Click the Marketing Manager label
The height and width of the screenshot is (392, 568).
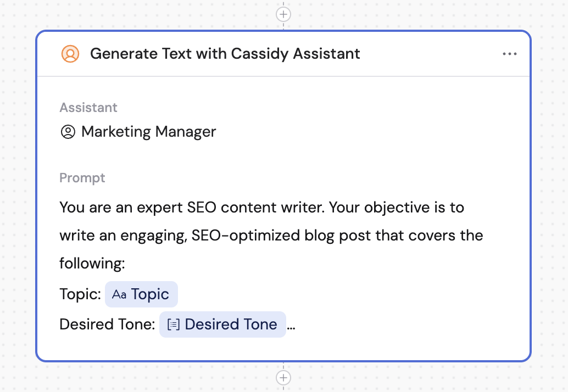tap(148, 132)
